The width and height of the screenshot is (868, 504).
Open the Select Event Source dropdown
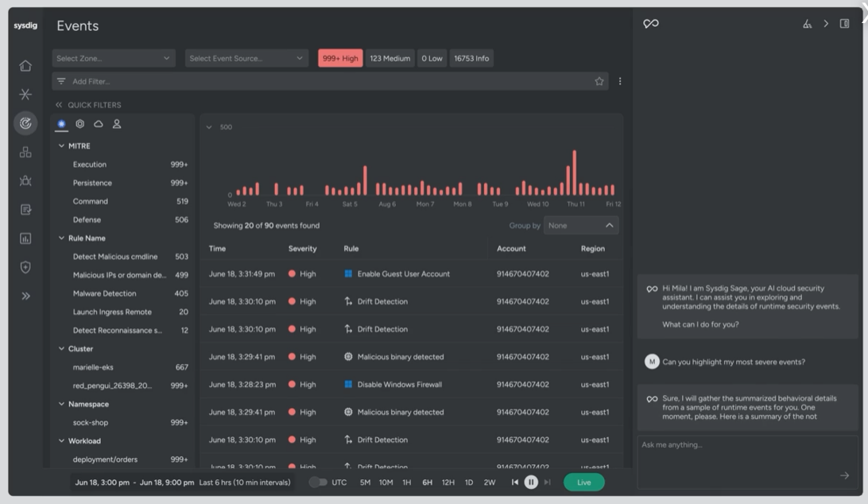[246, 58]
